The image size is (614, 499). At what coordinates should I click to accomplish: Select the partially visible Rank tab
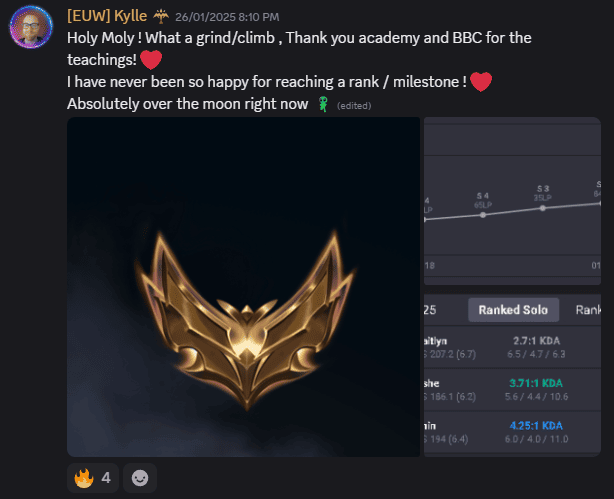point(588,310)
